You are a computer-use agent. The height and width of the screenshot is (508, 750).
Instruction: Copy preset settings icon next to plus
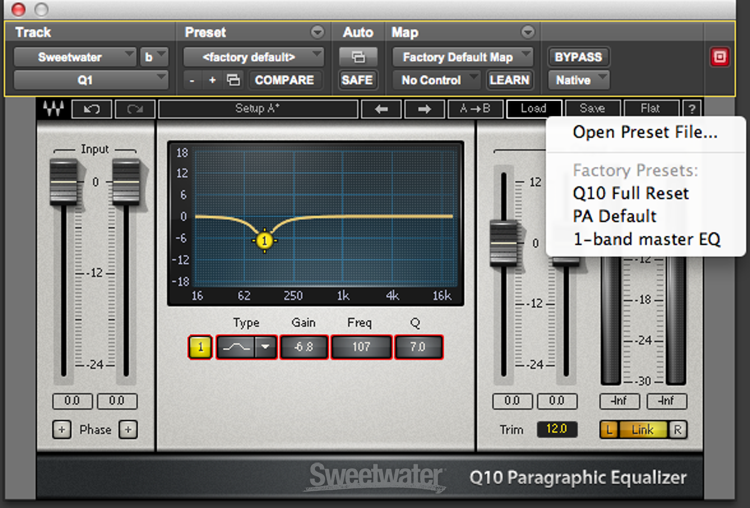(233, 80)
